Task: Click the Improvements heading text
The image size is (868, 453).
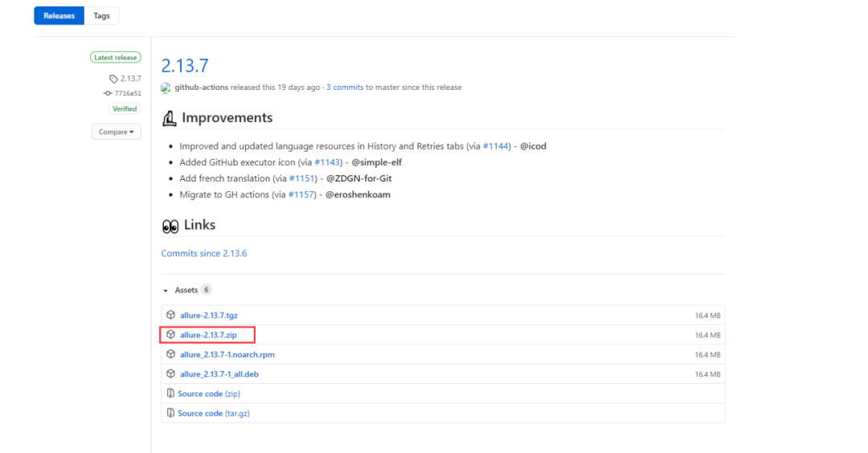Action: coord(227,117)
